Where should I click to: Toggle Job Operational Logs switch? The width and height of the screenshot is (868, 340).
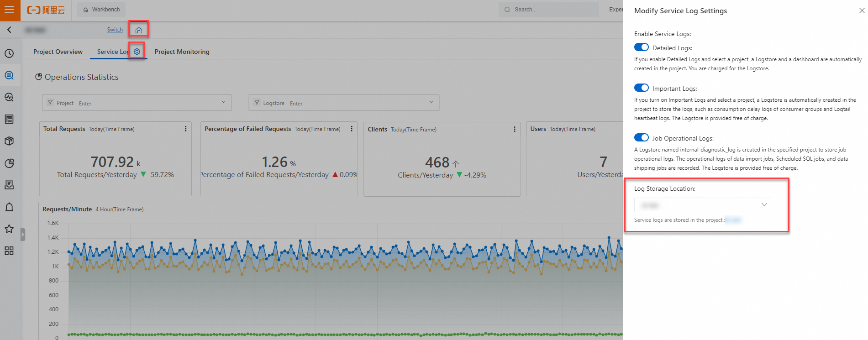(x=642, y=138)
